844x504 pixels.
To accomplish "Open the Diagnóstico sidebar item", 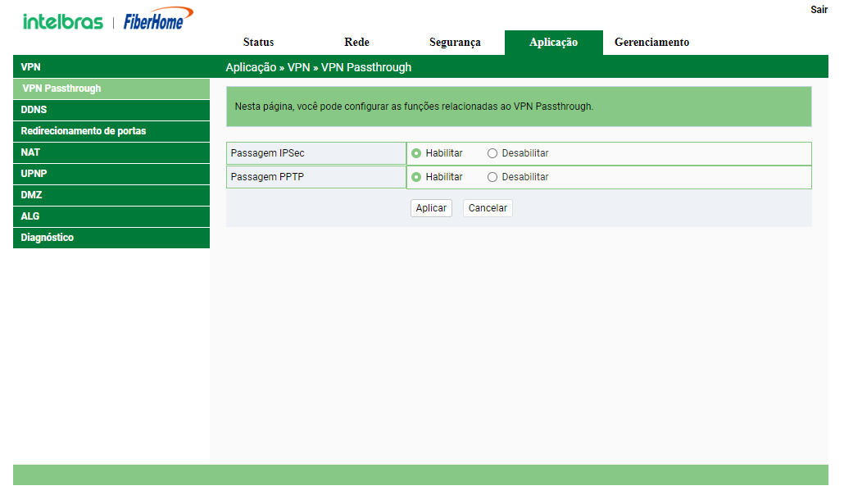I will point(111,238).
